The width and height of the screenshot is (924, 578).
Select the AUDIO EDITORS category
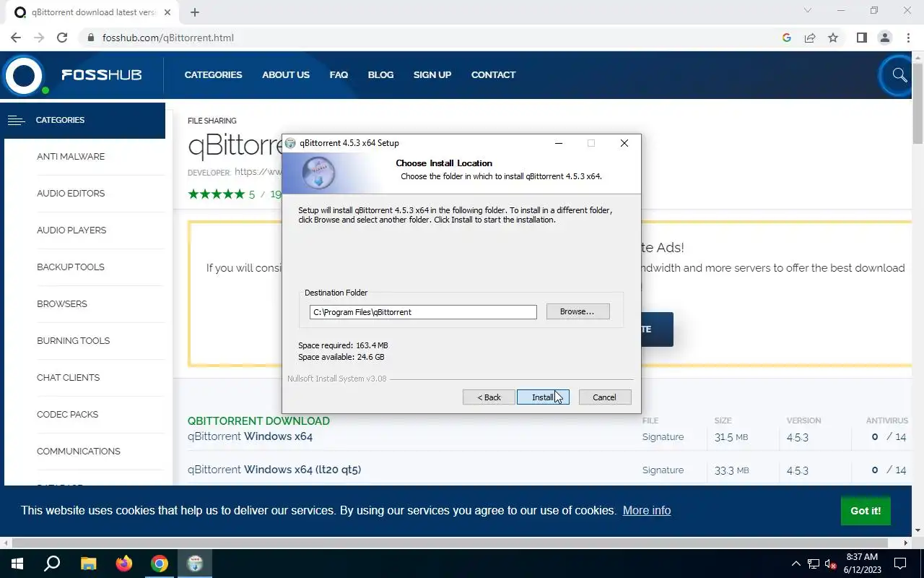71,193
